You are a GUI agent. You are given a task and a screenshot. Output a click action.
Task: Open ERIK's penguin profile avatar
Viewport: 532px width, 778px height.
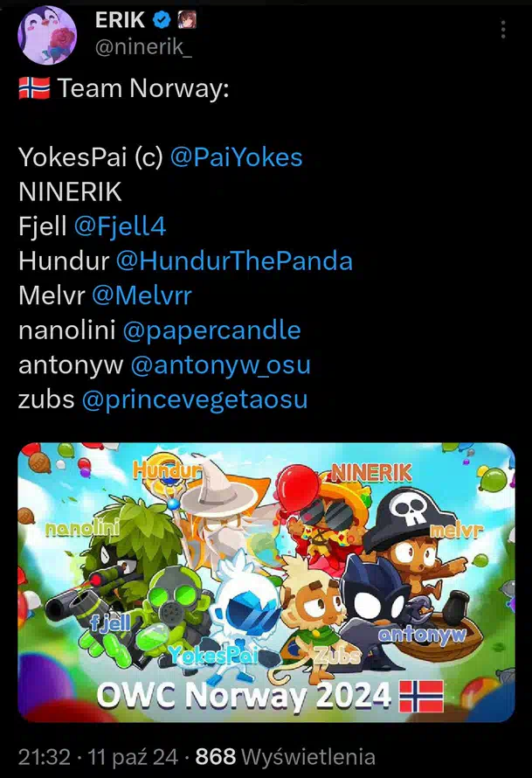click(47, 35)
